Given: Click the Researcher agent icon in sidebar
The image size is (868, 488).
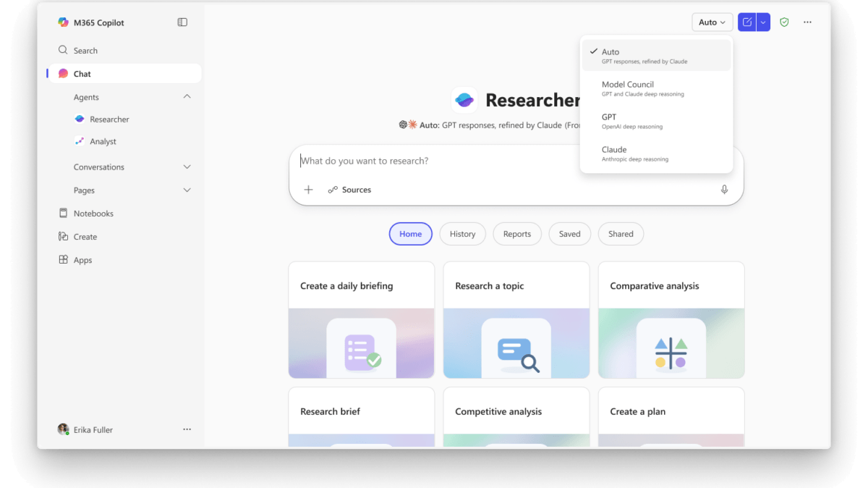Looking at the screenshot, I should [80, 119].
